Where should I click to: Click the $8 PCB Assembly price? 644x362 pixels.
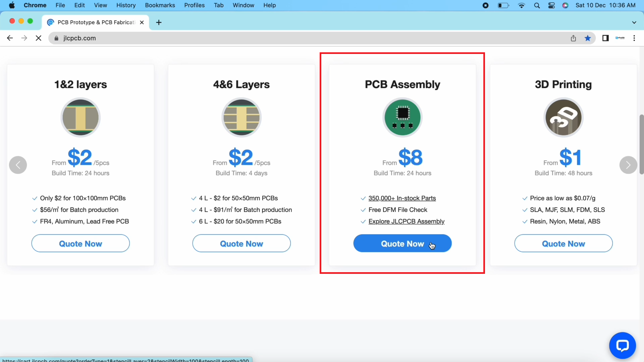[x=411, y=157]
